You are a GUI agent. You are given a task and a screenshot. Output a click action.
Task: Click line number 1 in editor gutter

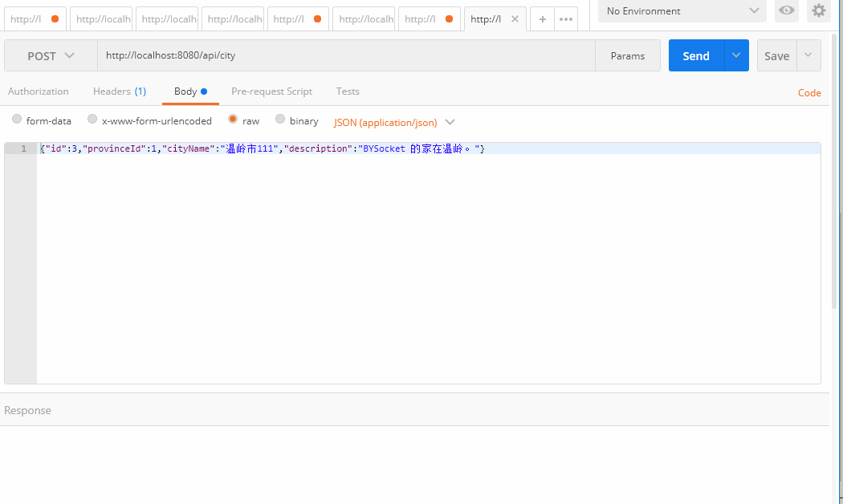tap(23, 148)
